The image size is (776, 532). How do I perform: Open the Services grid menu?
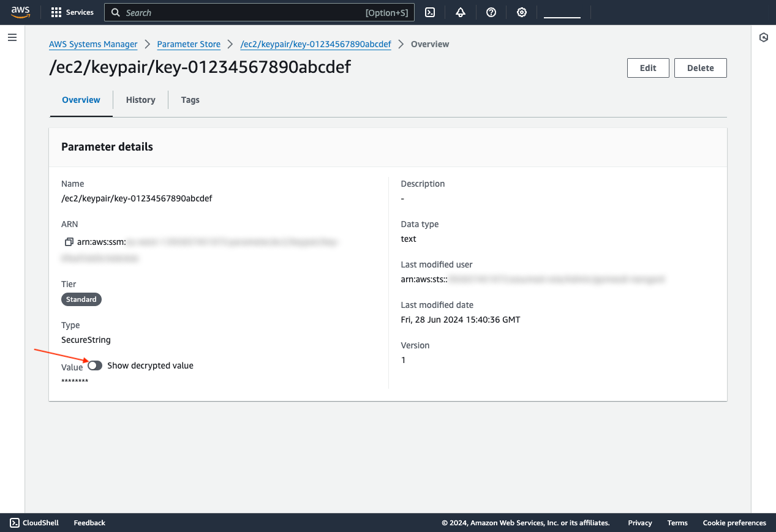[x=72, y=12]
